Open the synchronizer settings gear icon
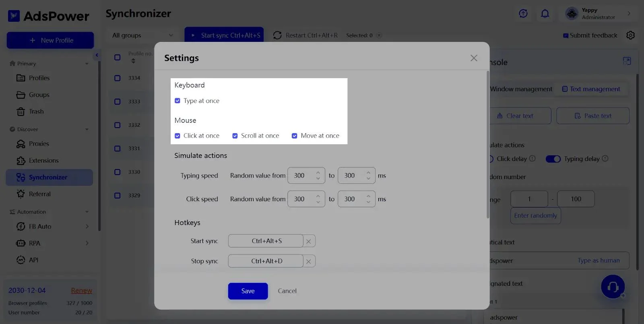 coord(630,35)
